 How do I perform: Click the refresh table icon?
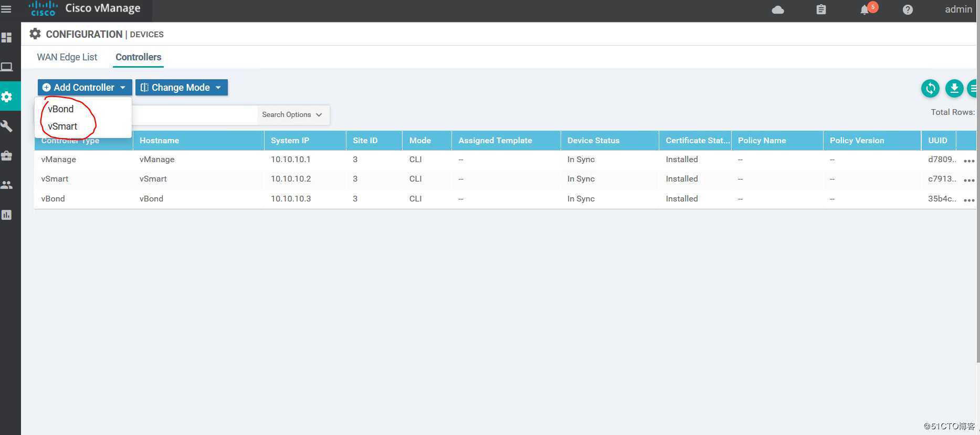pyautogui.click(x=931, y=88)
